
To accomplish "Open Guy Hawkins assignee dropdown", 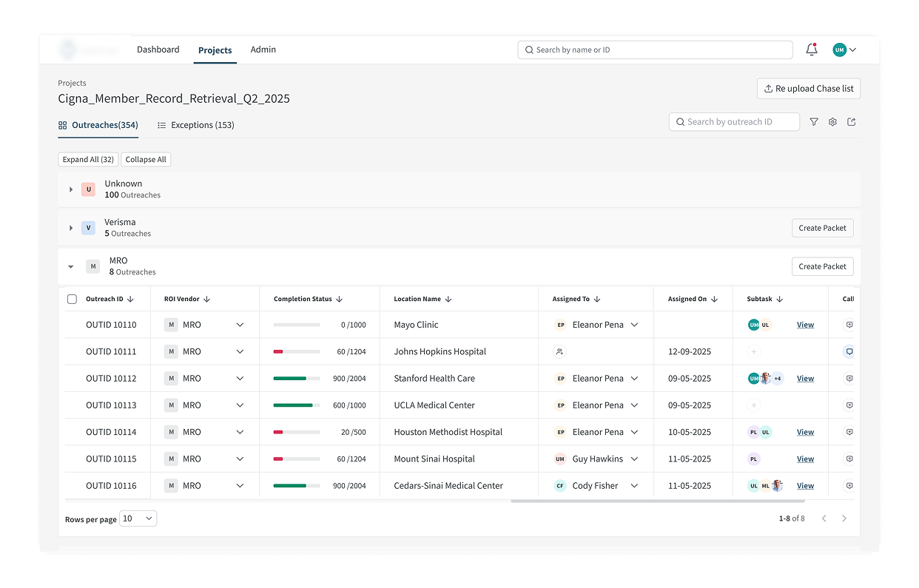I will (x=634, y=459).
